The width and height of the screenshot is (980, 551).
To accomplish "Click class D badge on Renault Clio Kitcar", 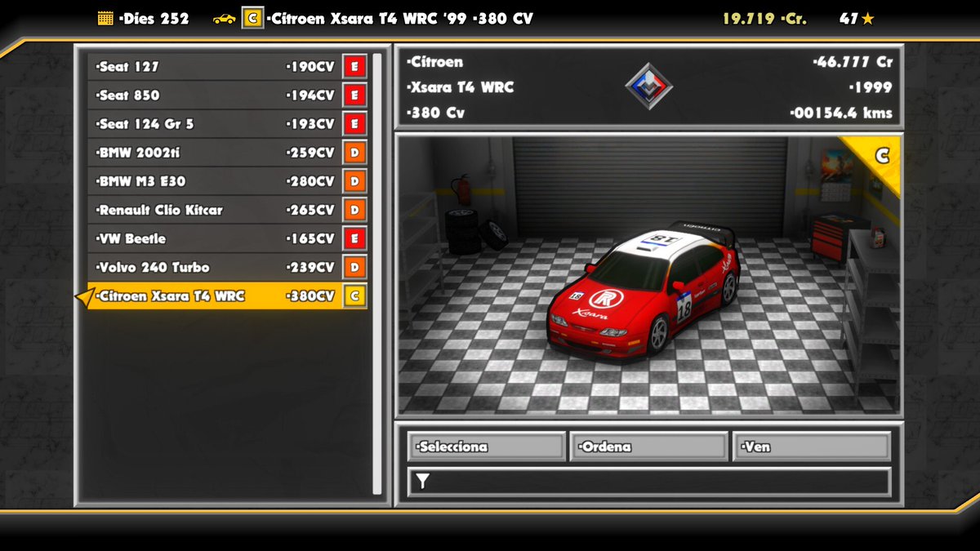I will pos(354,210).
